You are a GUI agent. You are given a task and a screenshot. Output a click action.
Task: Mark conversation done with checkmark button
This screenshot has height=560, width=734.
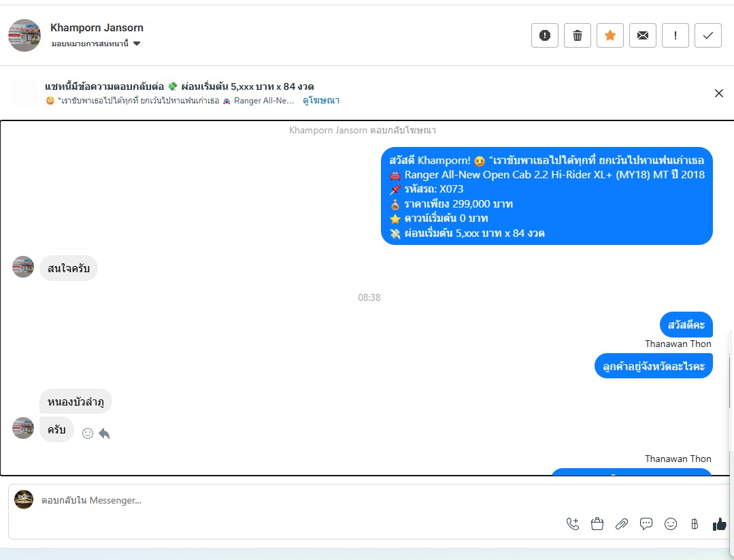coord(708,35)
